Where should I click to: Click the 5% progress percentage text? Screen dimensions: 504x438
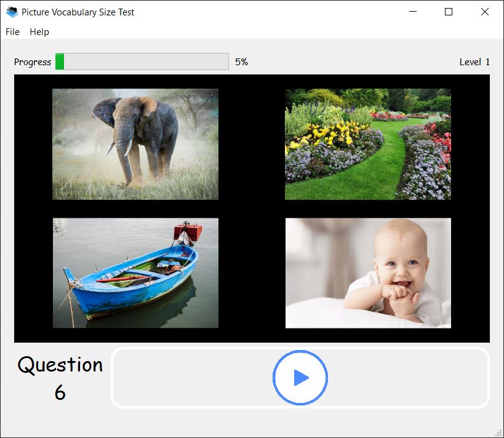coord(241,62)
